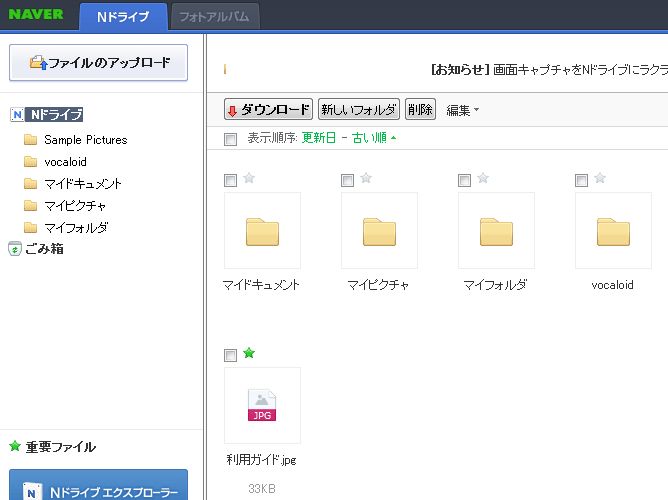Click the N drive icon in the tree

[17, 114]
